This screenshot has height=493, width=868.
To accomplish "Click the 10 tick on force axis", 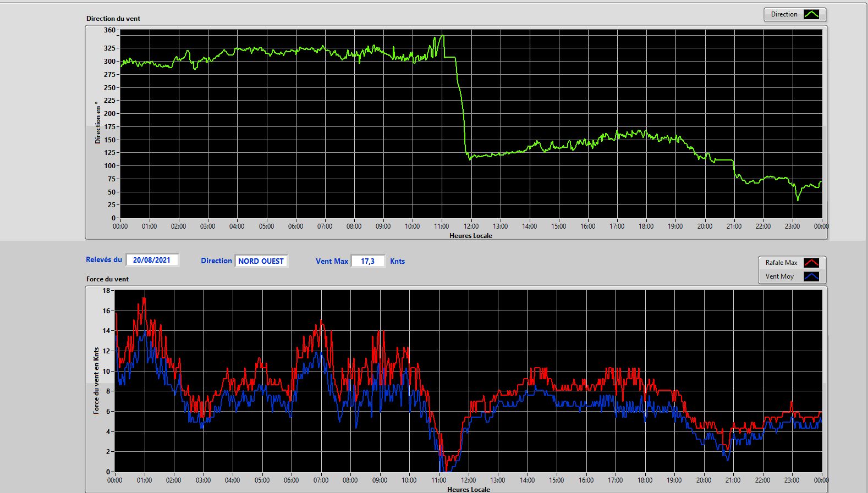I will [106, 371].
